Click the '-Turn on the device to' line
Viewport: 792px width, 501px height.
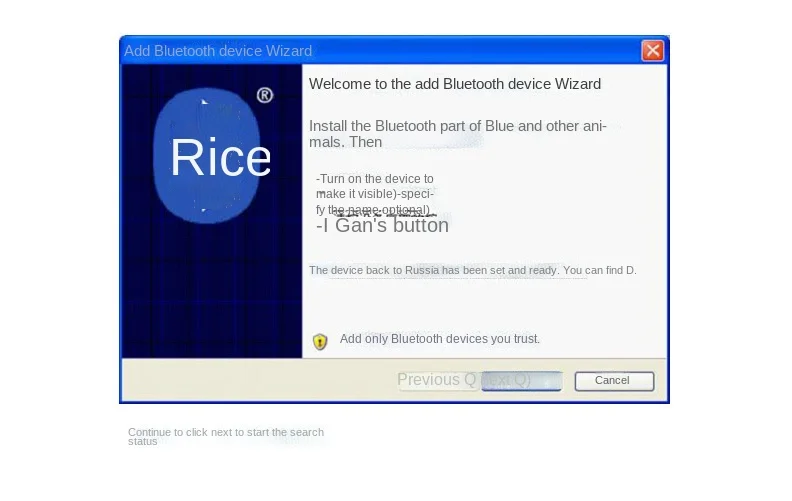(x=374, y=179)
